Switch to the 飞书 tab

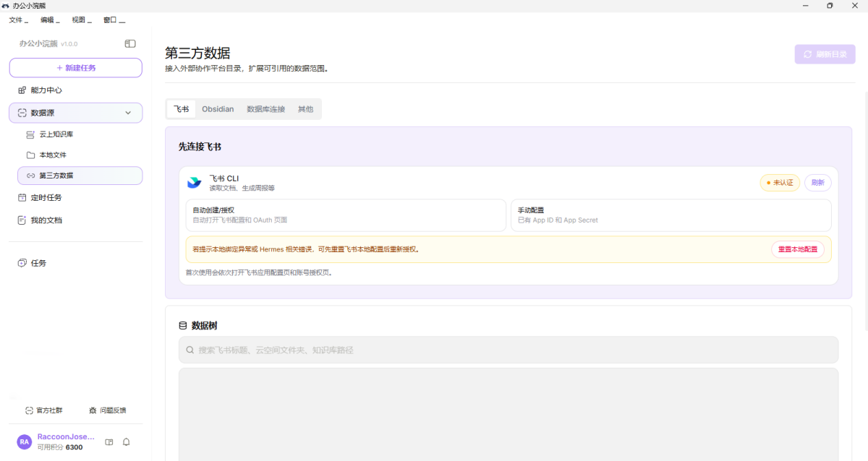click(x=181, y=109)
